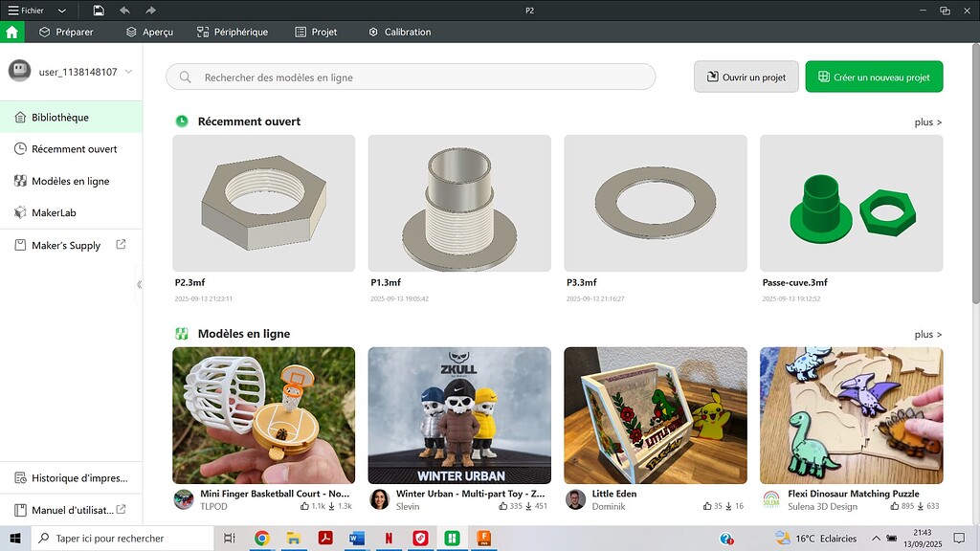Screen dimensions: 980x551
Task: Open the weather widget showing 16°C
Action: (x=815, y=538)
